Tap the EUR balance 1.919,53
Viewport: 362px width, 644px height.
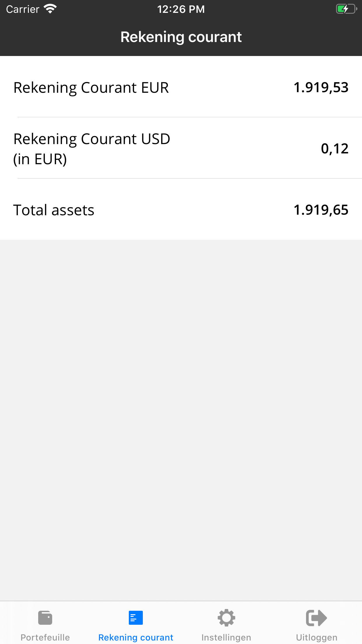(321, 87)
